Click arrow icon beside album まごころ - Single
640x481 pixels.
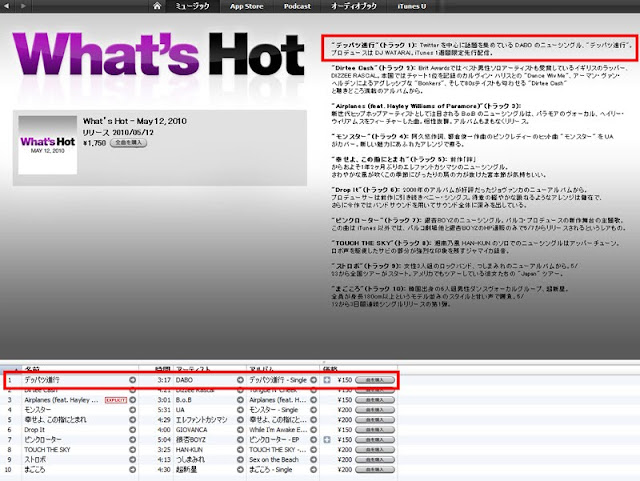coord(313,470)
